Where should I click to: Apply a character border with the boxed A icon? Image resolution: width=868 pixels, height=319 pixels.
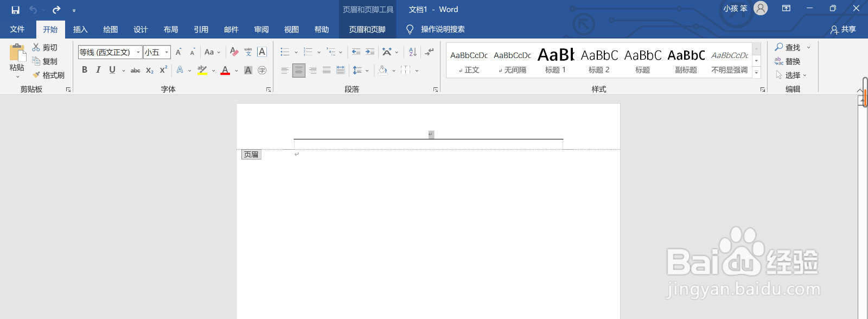(262, 52)
